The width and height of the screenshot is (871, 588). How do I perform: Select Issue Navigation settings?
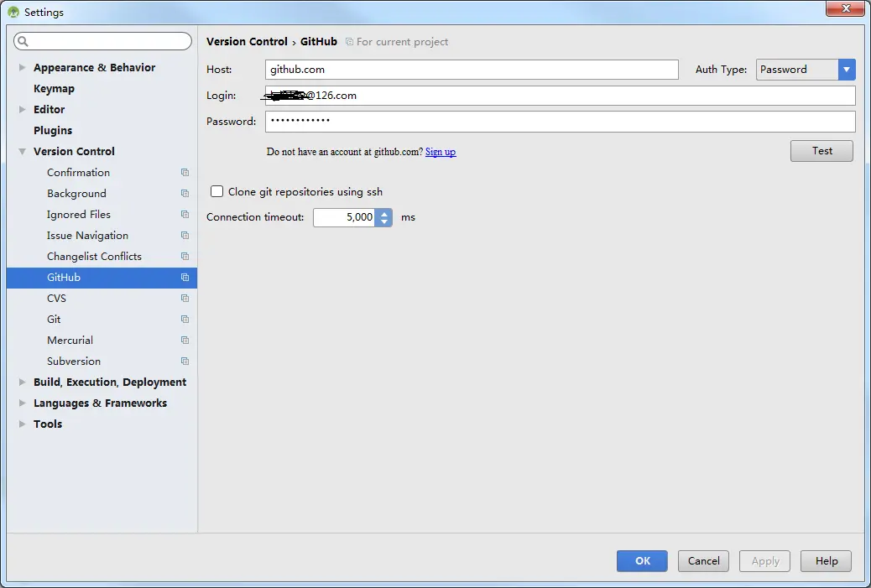88,236
